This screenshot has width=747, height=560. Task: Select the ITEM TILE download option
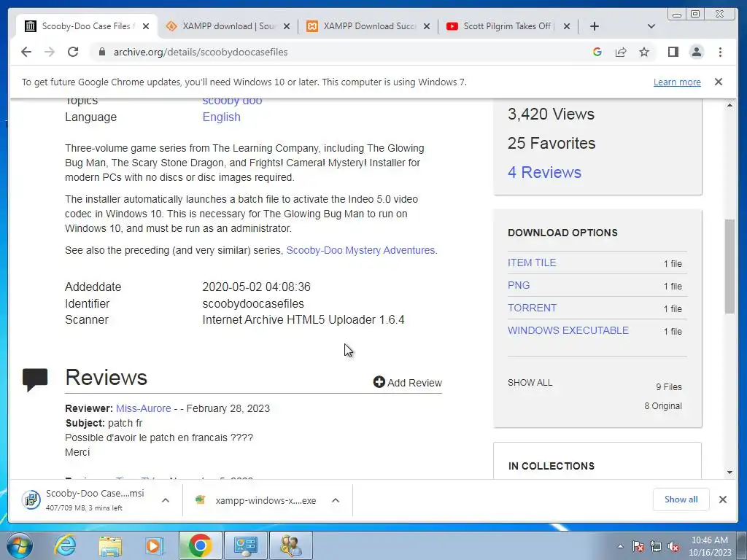point(532,262)
